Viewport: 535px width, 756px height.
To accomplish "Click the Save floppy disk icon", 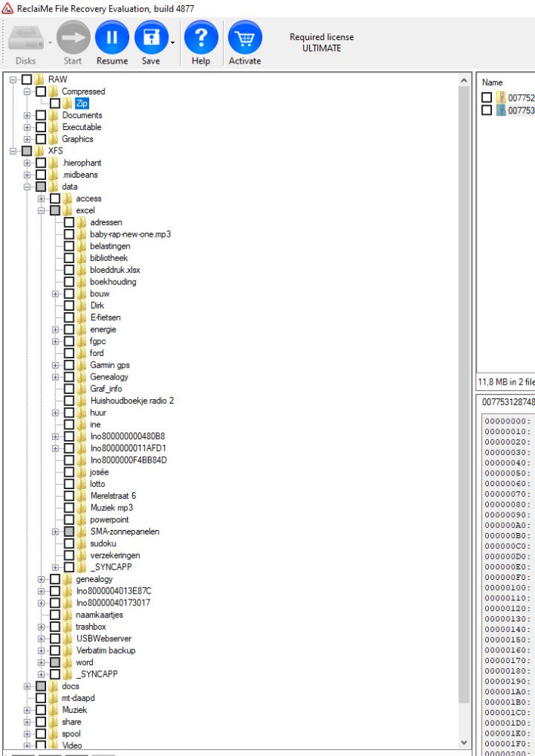I will tap(151, 38).
